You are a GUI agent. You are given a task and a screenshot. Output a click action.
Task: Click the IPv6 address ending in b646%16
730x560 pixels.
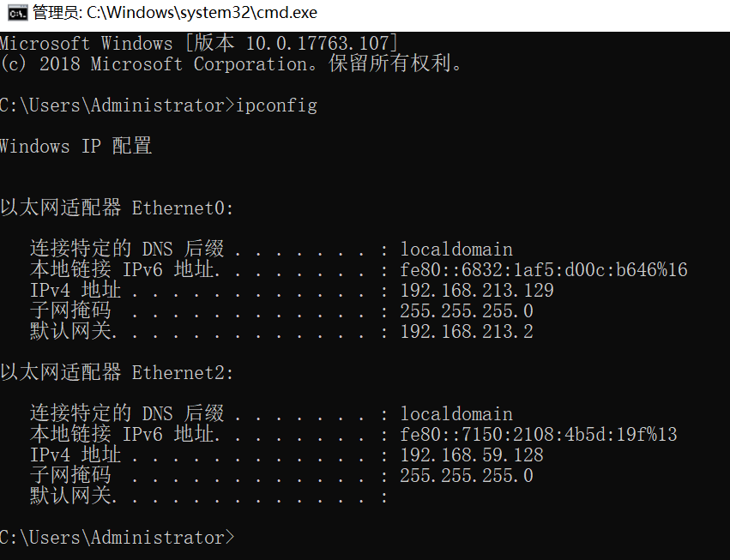(x=544, y=270)
